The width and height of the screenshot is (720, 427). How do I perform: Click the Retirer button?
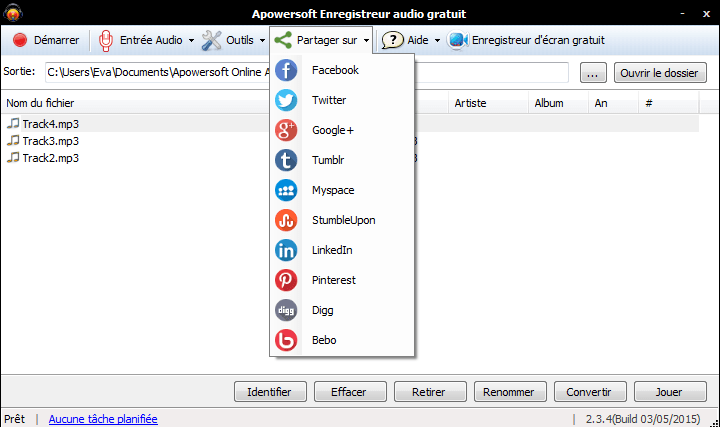point(430,392)
